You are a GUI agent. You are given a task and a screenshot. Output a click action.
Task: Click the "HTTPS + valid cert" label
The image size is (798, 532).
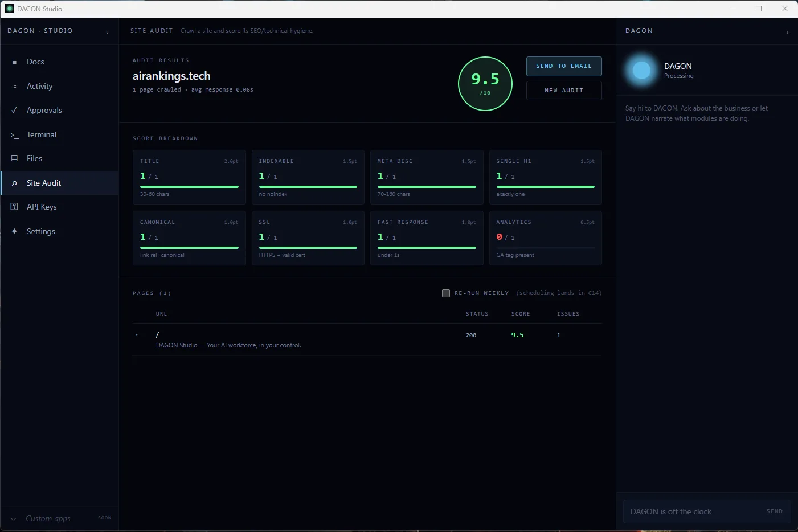point(282,255)
